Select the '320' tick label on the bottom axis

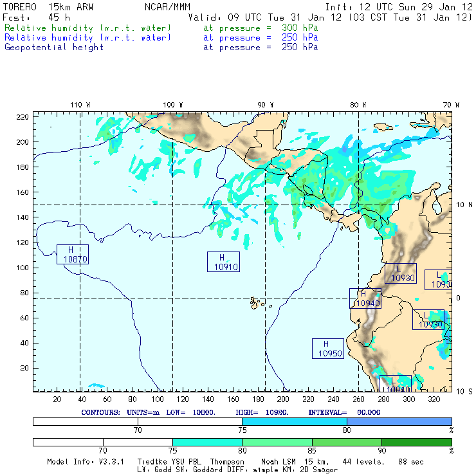[x=434, y=399]
